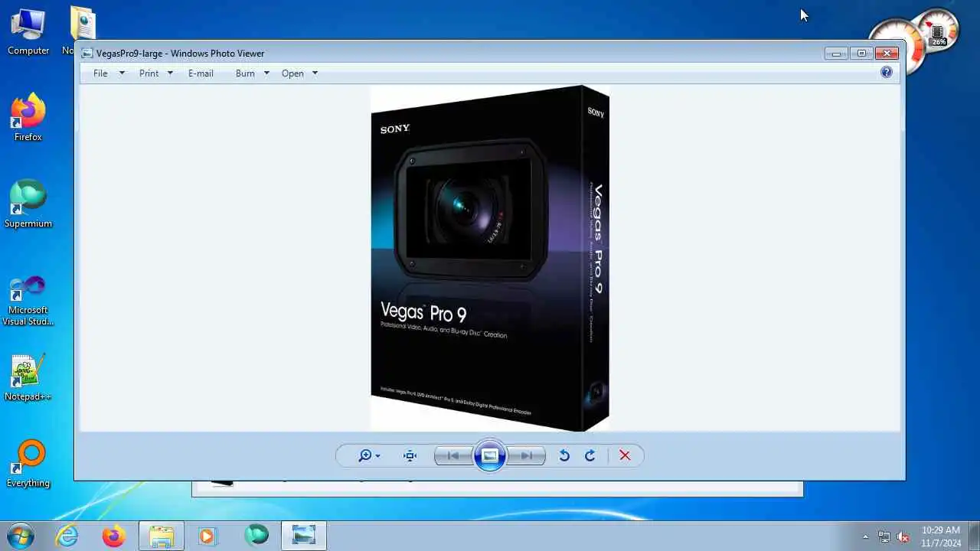This screenshot has height=551, width=980.
Task: Show hidden tray icons arrow
Action: (865, 536)
